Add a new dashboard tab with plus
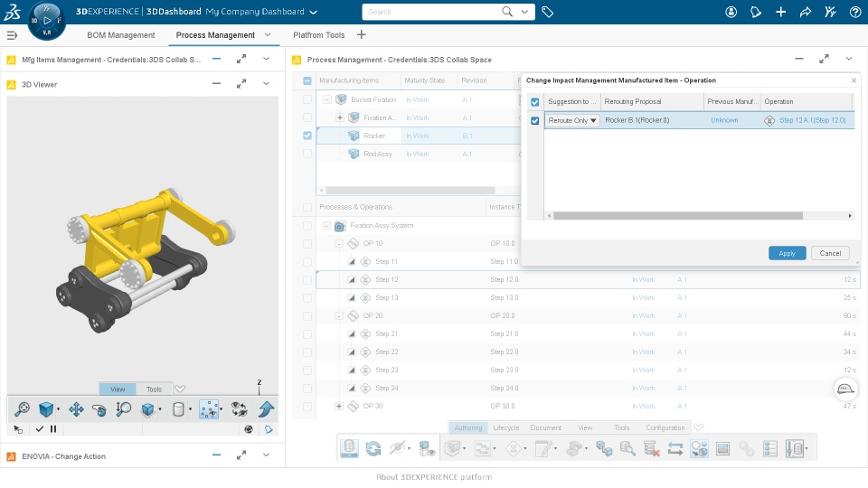This screenshot has width=868, height=488. (x=362, y=35)
